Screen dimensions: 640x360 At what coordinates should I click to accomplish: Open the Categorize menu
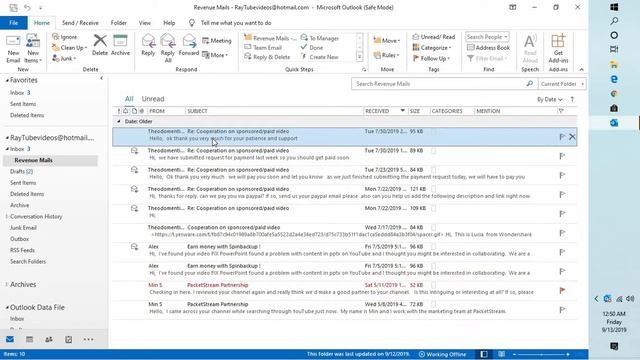coord(432,48)
